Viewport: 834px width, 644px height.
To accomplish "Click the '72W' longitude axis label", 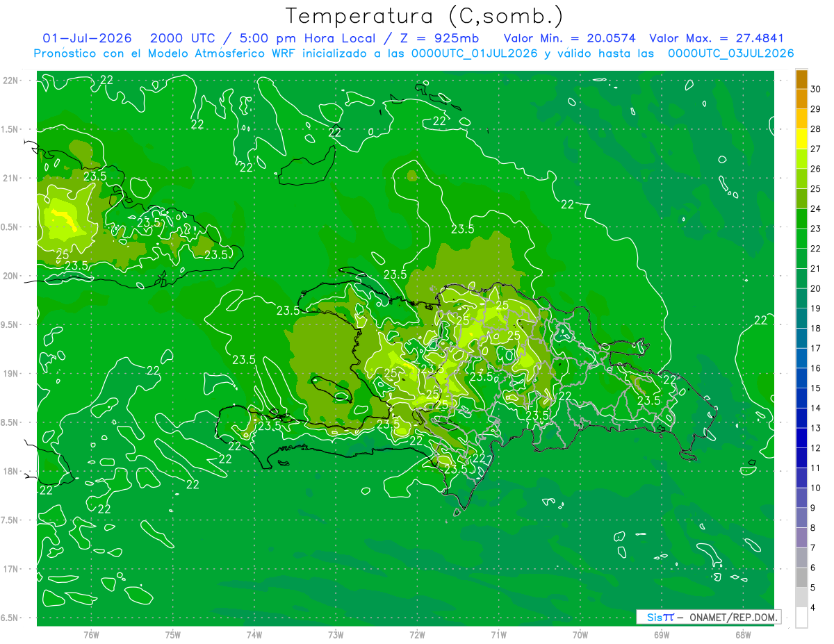I will click(x=417, y=634).
